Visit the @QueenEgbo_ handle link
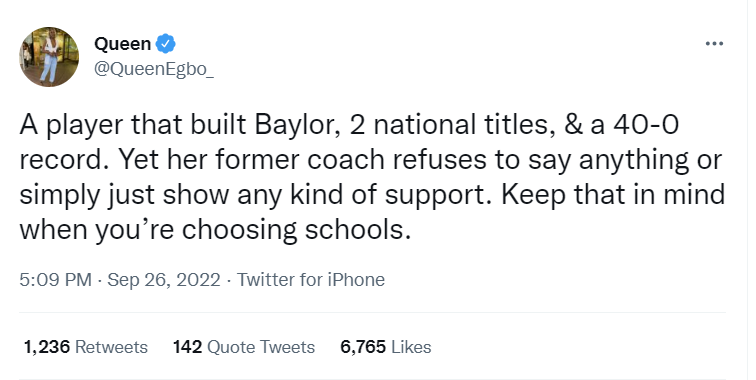 154,69
